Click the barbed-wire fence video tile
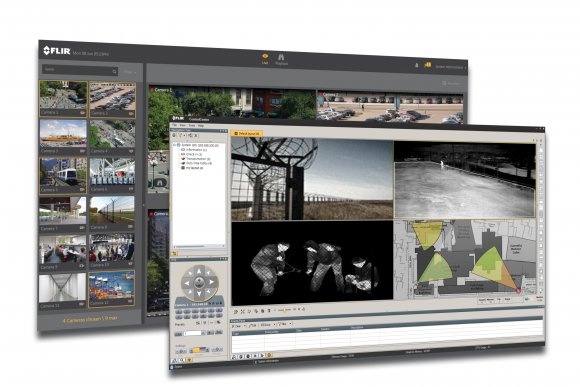The height and width of the screenshot is (387, 580). (312, 179)
